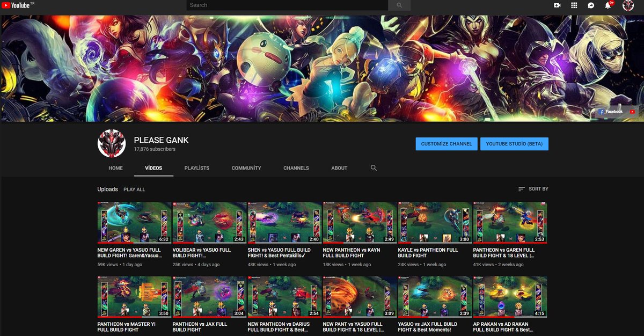Click title 'PANTHEON vs MASTER YI FULL BUILD FIGHT'
Viewport: 644px width, 336px height.
click(127, 327)
